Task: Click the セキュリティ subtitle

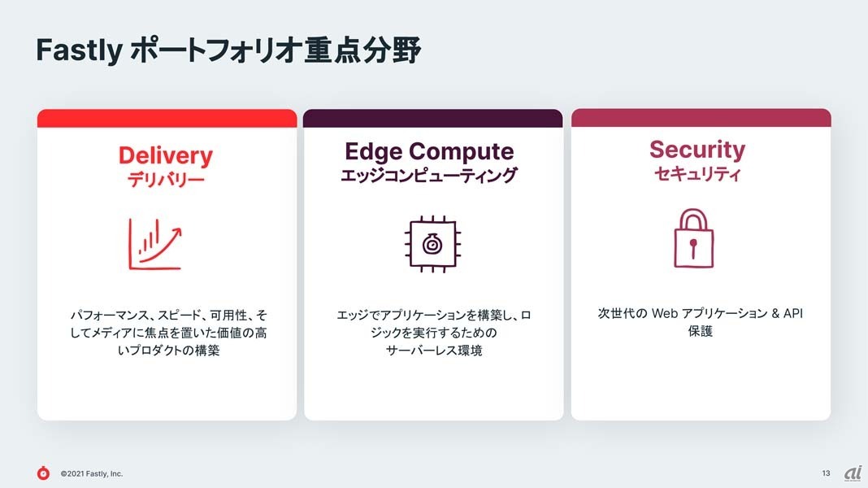Action: [x=697, y=174]
